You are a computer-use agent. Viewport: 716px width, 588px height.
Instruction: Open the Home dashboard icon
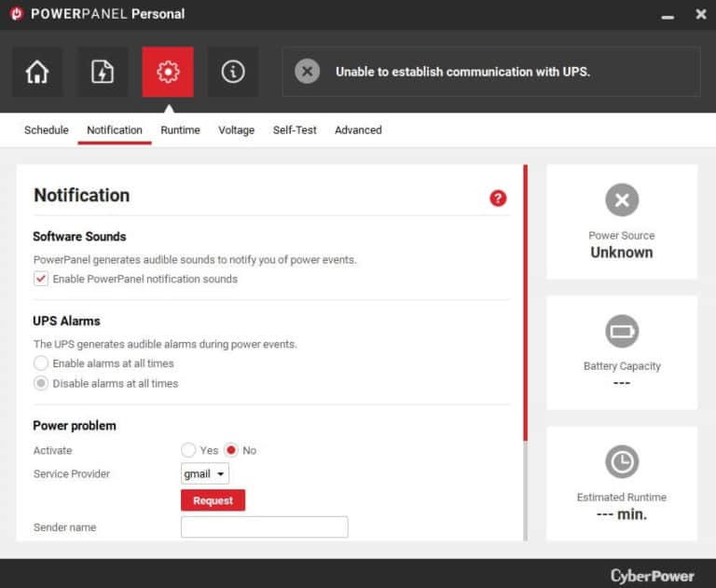37,72
